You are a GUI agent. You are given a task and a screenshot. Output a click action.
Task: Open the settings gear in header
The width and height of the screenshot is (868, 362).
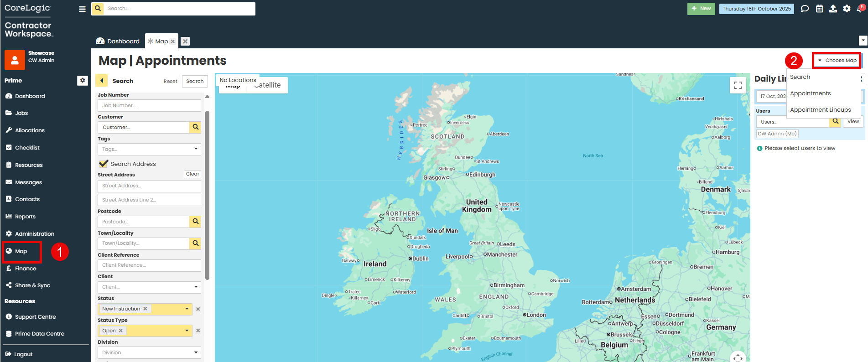tap(847, 9)
